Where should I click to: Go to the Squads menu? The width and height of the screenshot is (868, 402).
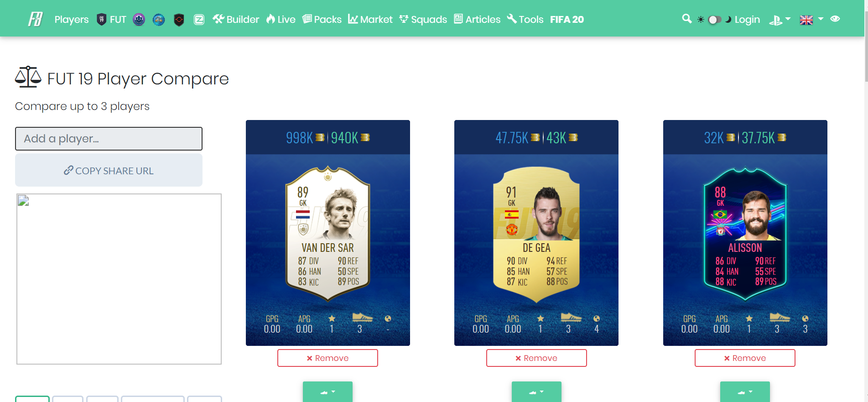423,19
